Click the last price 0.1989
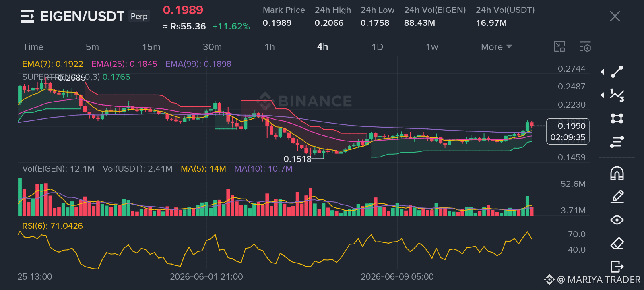 pos(183,10)
